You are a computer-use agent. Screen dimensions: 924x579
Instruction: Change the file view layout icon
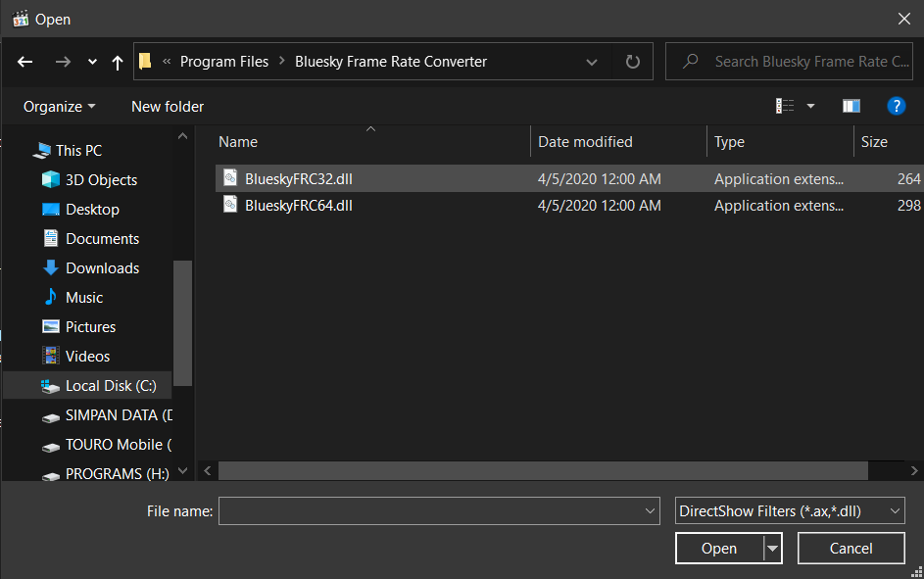point(784,106)
